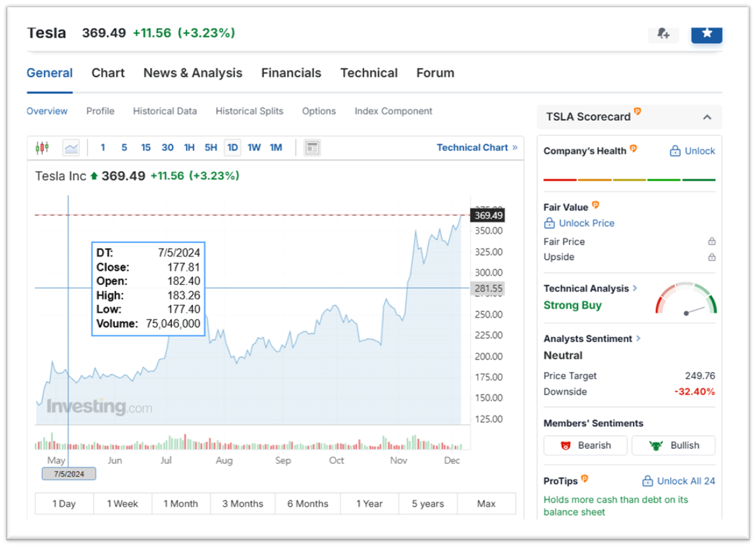Open the Financials tab
Screen dimensions: 756x547
[x=291, y=73]
